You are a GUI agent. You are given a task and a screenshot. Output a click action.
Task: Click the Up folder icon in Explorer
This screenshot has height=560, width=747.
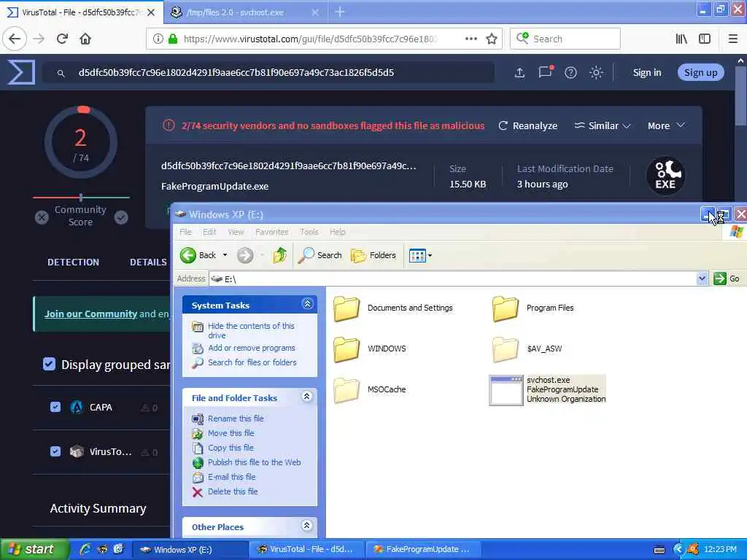[x=279, y=255]
